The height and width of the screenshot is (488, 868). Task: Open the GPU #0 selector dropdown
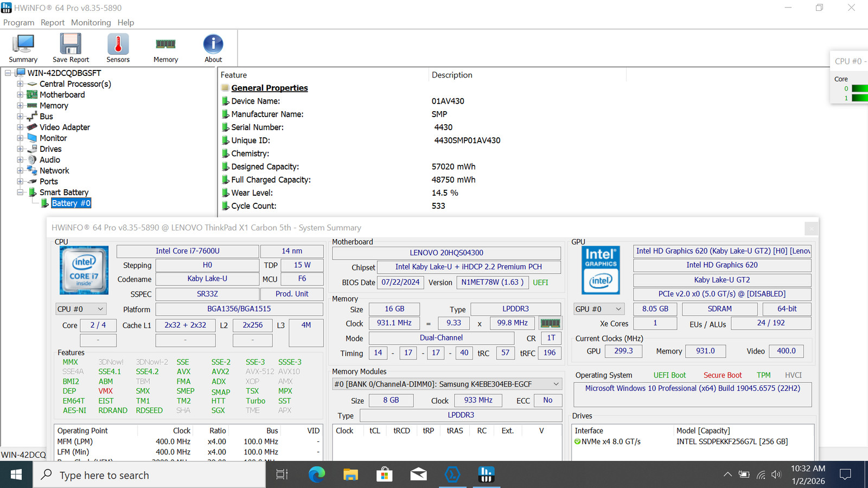coord(599,309)
